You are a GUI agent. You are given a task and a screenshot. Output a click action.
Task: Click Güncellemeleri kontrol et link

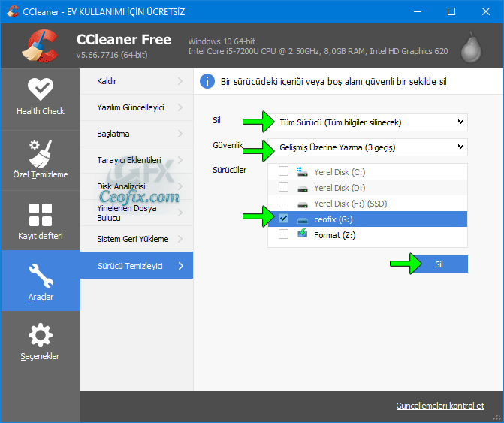pos(440,406)
